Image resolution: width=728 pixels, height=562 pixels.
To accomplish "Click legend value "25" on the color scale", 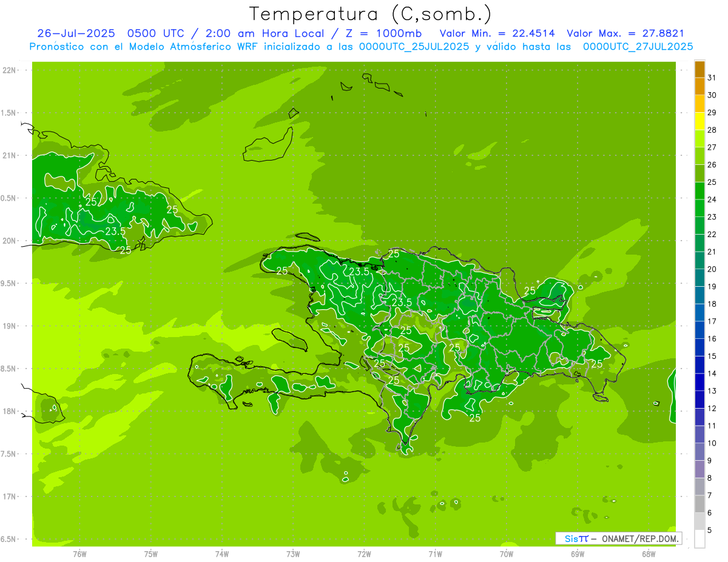I will 712,182.
